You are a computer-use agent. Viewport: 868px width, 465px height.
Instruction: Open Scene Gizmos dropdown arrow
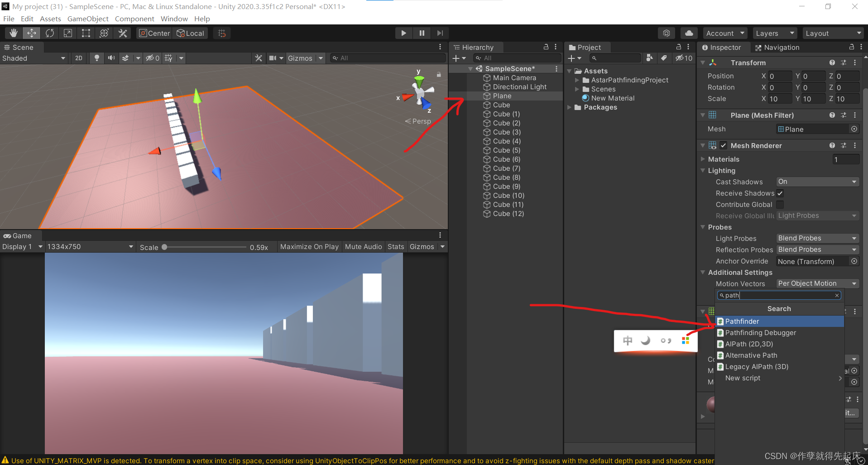click(321, 58)
